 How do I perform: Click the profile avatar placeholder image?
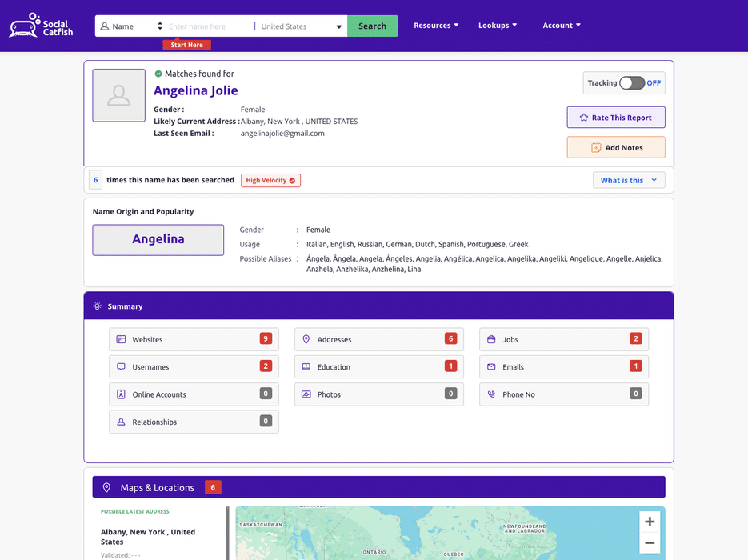tap(118, 95)
